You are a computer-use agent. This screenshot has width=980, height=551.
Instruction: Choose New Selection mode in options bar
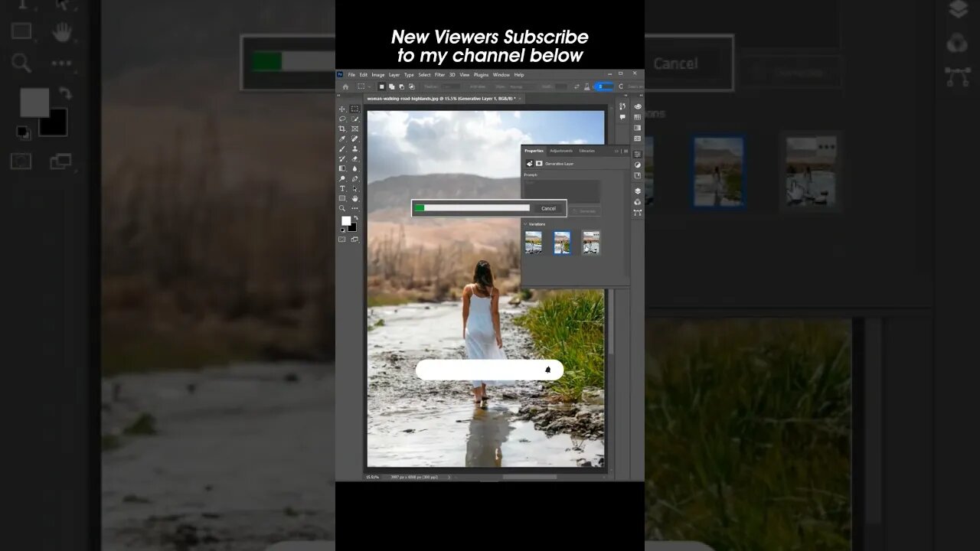[x=381, y=86]
